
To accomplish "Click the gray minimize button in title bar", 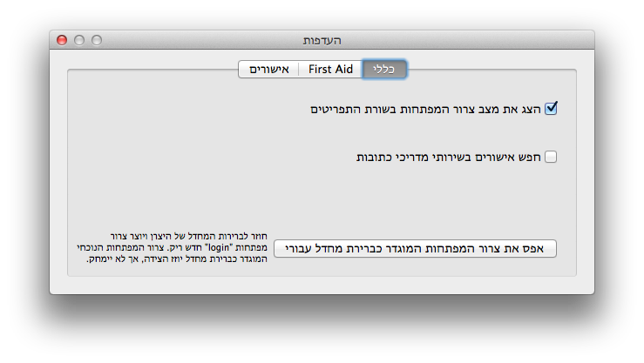I will (79, 40).
